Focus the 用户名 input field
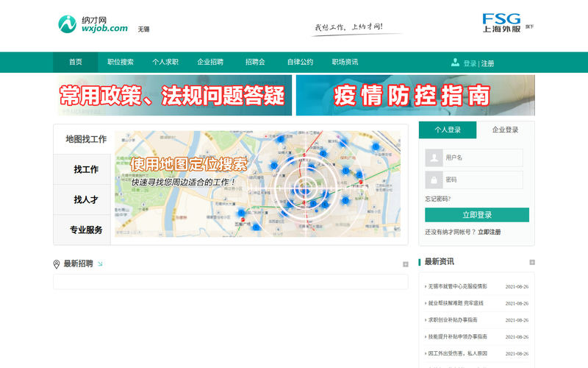The image size is (588, 368). [x=483, y=158]
